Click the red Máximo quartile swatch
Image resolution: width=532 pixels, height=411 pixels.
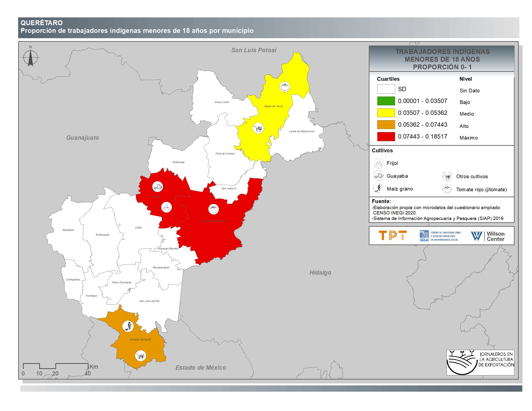[386, 137]
